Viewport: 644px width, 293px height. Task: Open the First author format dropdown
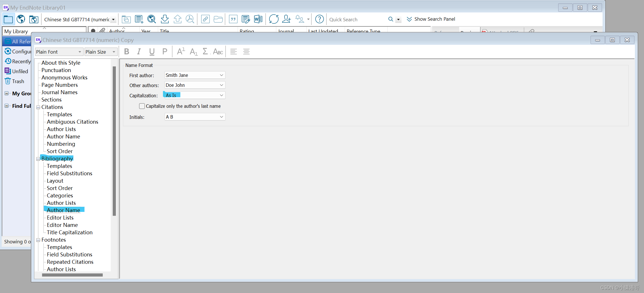click(x=195, y=75)
